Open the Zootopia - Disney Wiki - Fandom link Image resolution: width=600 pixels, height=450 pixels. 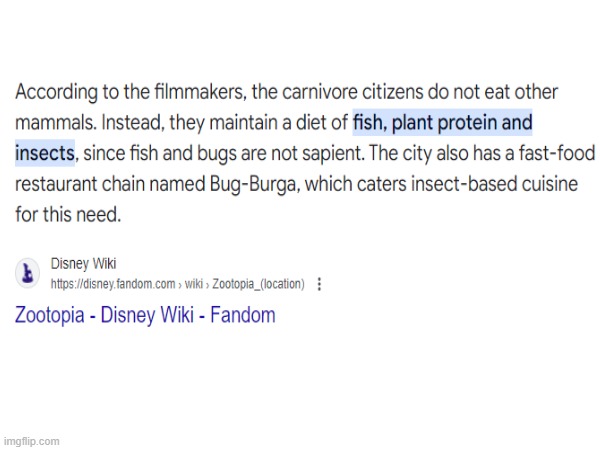(145, 315)
